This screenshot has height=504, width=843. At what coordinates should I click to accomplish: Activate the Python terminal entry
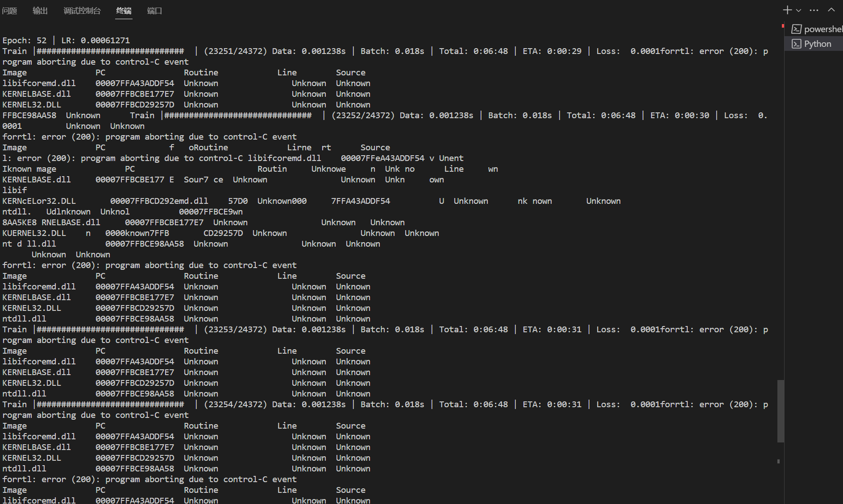814,44
